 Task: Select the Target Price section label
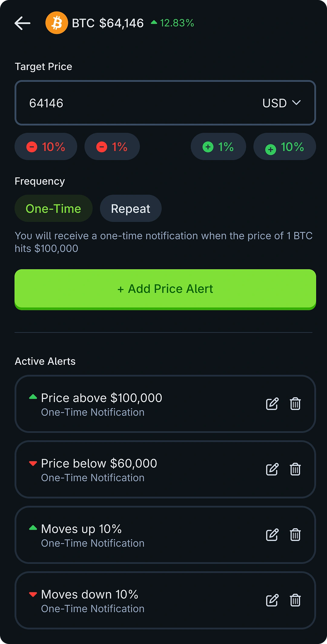(x=43, y=66)
